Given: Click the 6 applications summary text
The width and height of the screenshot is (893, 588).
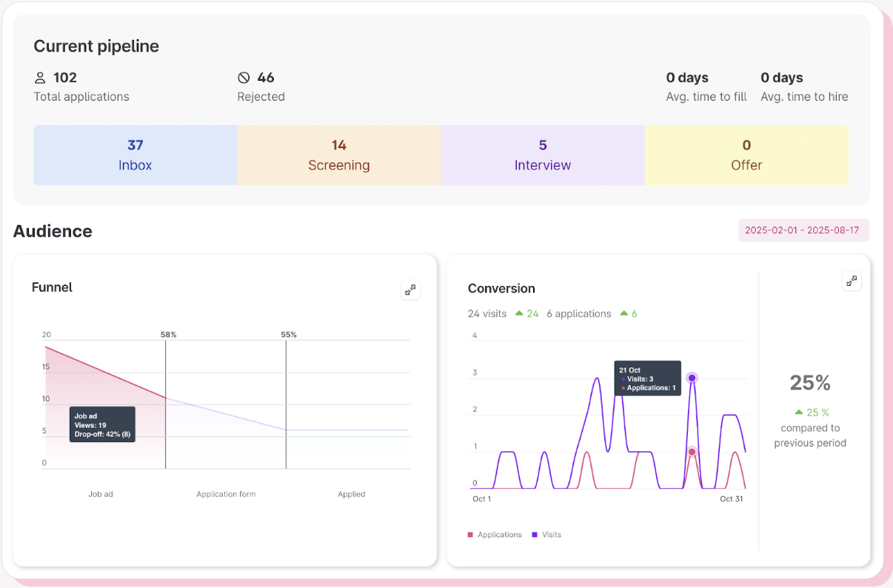Looking at the screenshot, I should pyautogui.click(x=579, y=314).
